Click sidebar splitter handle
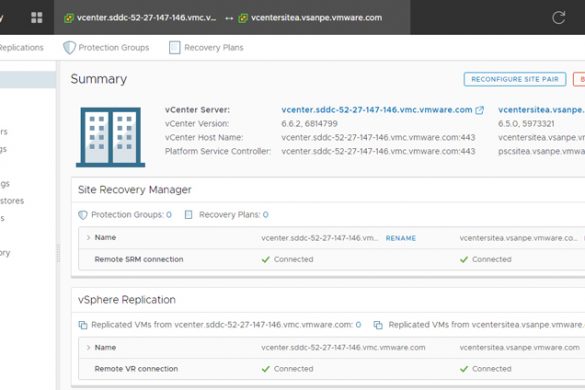Screen dimensions: 585x390 click(58, 253)
